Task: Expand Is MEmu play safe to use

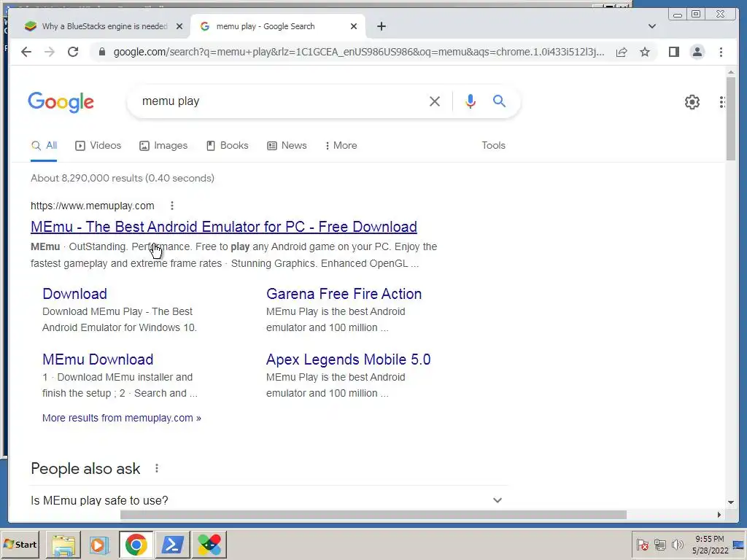Action: tap(268, 500)
